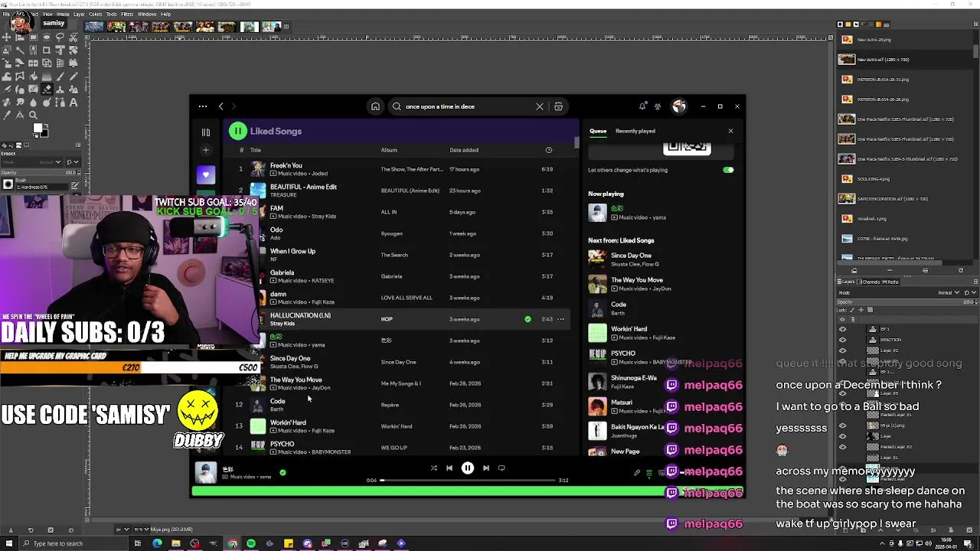Click the Spotify browse icon beside search
Screen dimensions: 980x551
click(x=558, y=106)
